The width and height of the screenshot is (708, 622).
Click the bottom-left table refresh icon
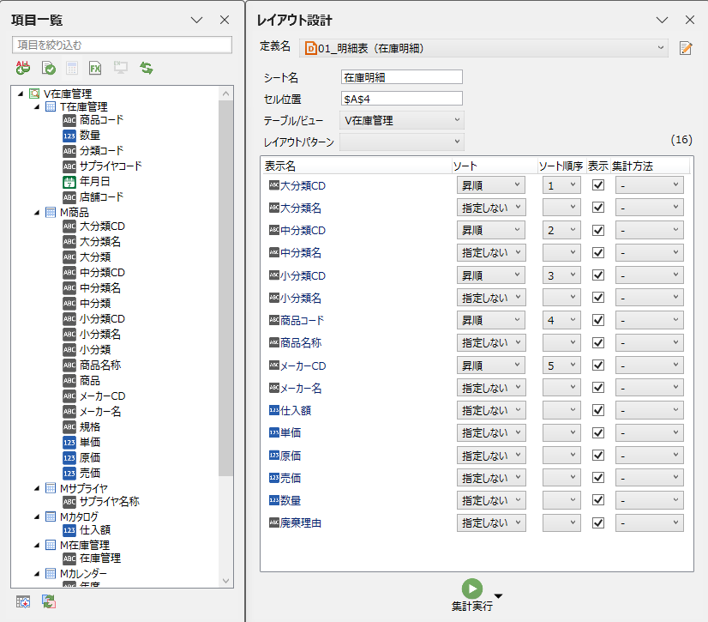(x=48, y=601)
